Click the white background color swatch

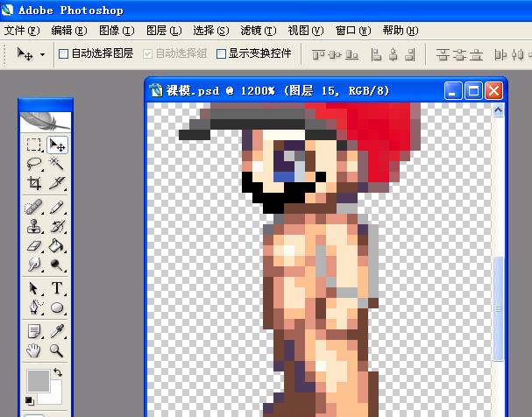(54, 398)
